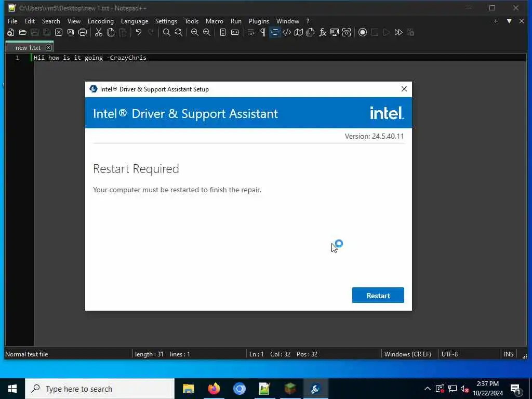Click the Undo arrow icon

coord(138,33)
